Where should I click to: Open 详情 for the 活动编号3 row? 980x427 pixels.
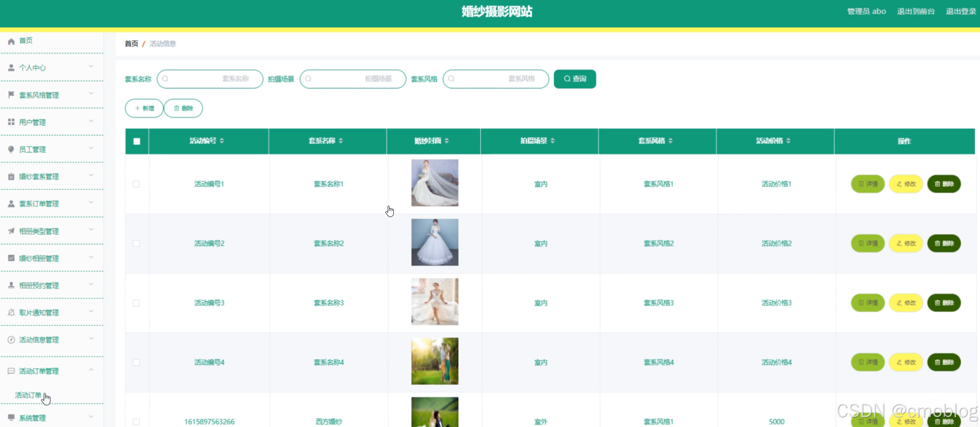point(868,303)
